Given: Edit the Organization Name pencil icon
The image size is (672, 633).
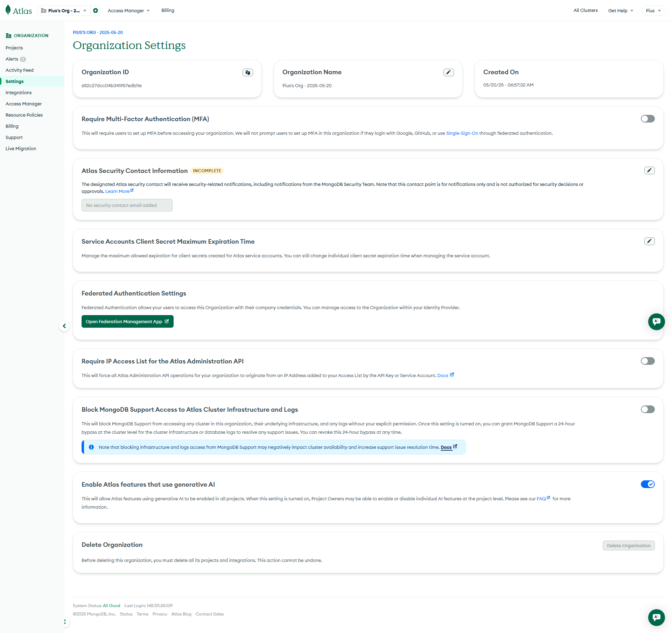Looking at the screenshot, I should click(x=448, y=72).
